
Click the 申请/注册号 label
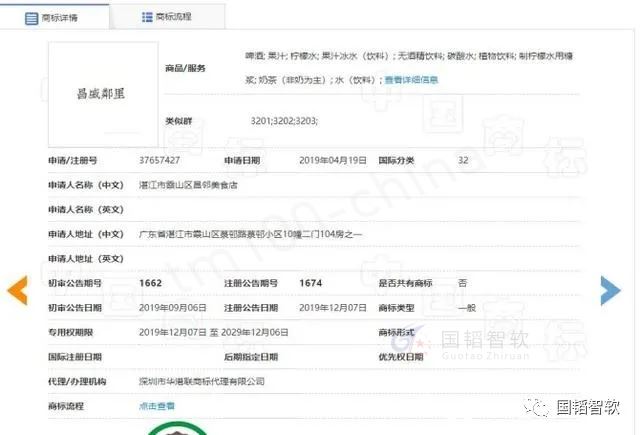pos(73,160)
